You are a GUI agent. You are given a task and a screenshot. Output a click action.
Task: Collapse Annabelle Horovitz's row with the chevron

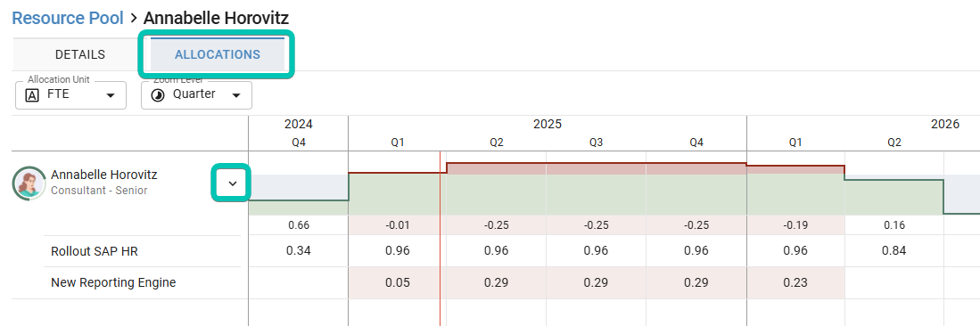point(233,183)
